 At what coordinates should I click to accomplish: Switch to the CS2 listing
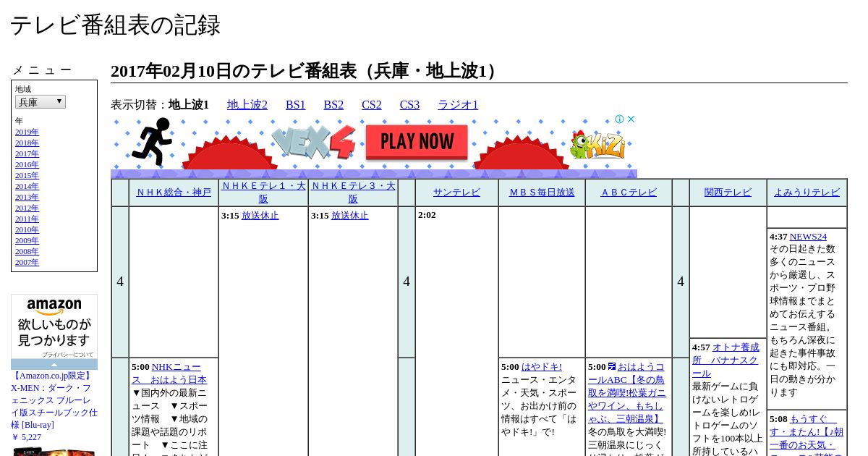click(372, 105)
